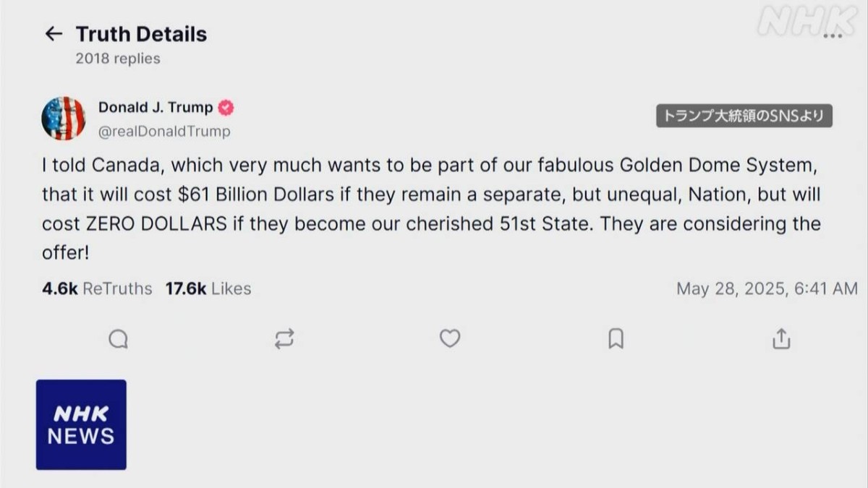Viewport: 868px width, 488px height.
Task: Click the NHK watermark in the corner
Action: point(806,23)
